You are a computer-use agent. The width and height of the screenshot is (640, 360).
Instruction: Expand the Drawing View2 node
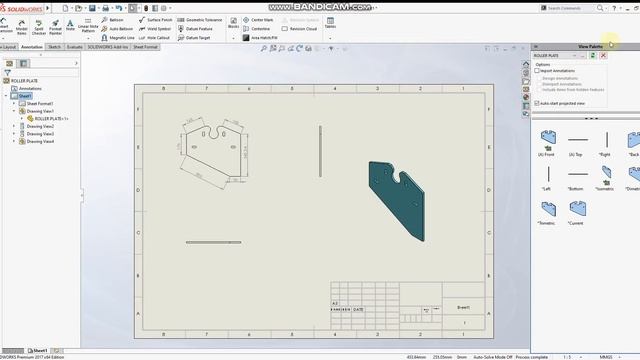(x=14, y=126)
